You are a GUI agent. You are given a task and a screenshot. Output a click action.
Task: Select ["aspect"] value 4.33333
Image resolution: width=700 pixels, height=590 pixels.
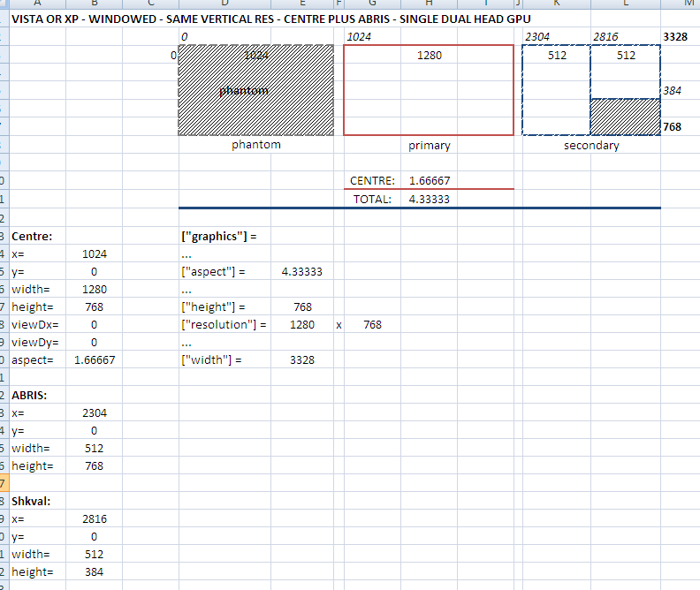[x=301, y=271]
